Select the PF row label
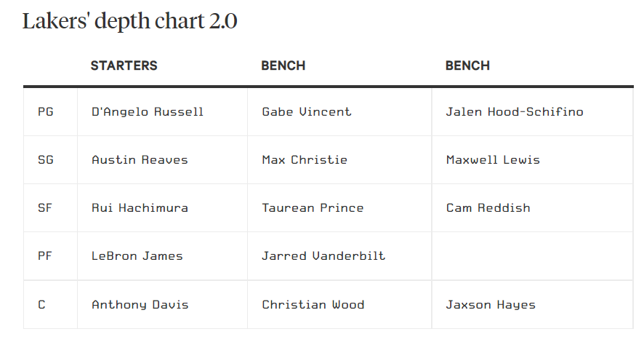 tap(45, 256)
